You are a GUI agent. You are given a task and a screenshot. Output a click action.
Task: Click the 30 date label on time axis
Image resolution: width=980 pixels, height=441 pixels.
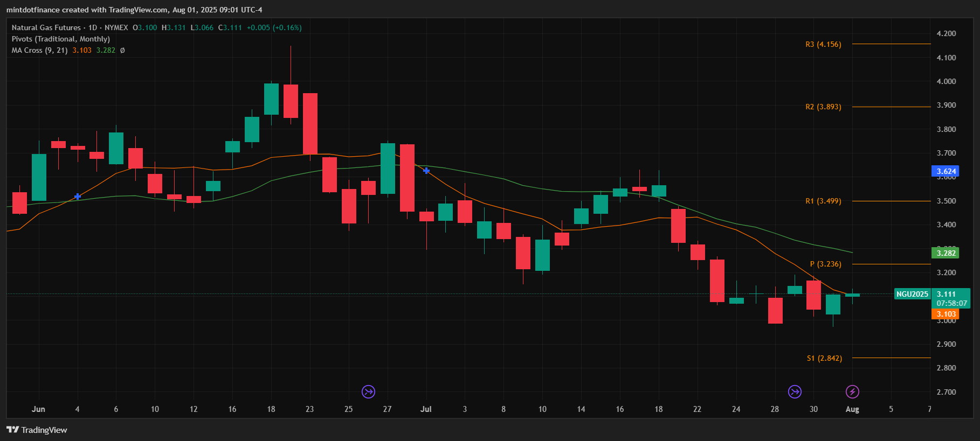(813, 409)
